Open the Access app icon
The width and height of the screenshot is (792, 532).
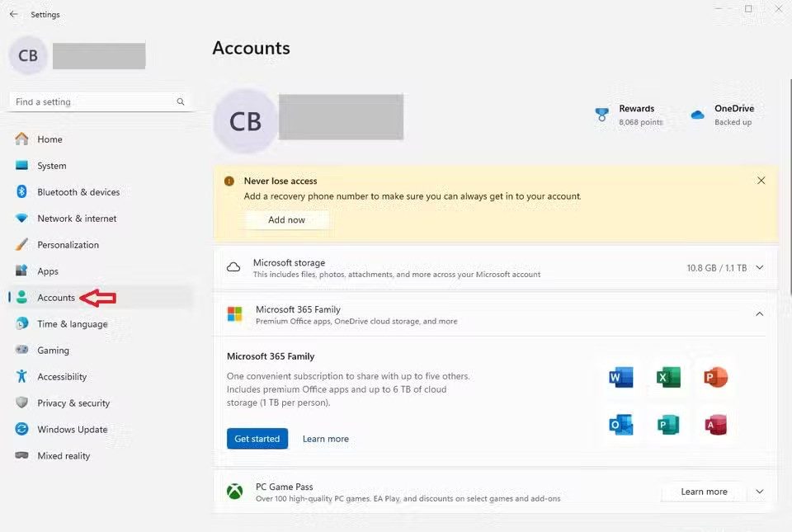pyautogui.click(x=715, y=424)
